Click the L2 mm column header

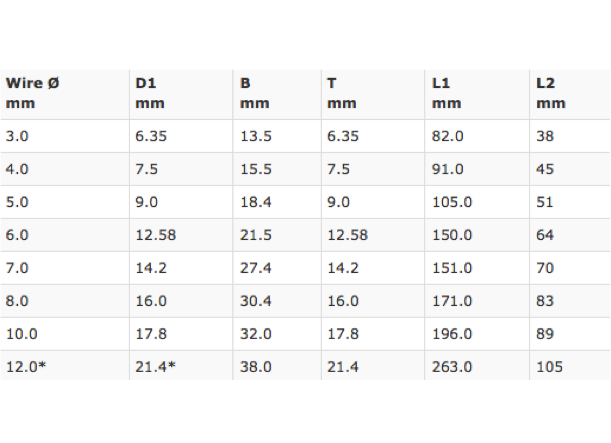[551, 93]
